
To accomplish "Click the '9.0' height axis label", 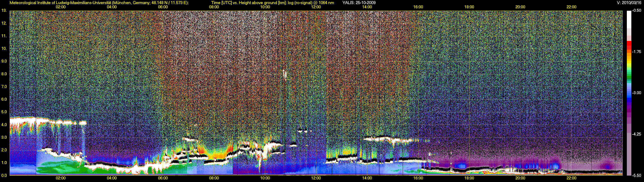I will pyautogui.click(x=4, y=61).
